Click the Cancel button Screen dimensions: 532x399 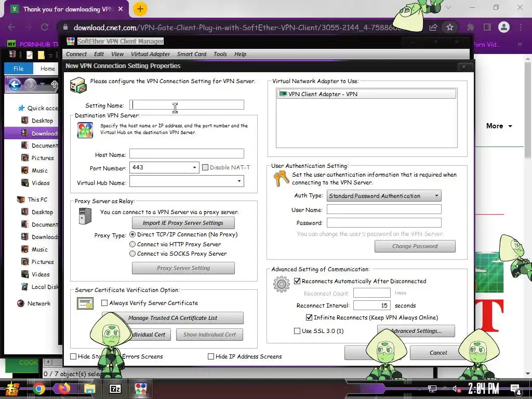click(x=438, y=353)
